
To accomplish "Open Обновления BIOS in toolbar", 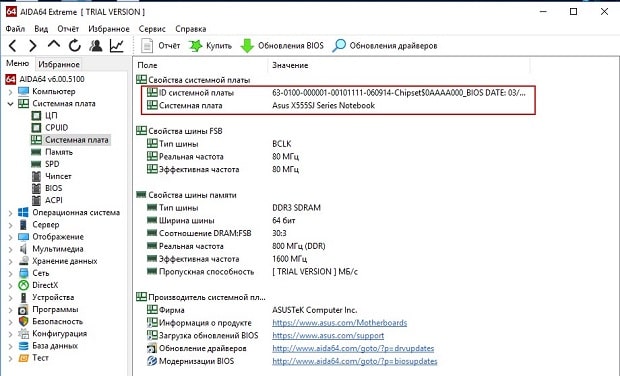I will coord(282,46).
